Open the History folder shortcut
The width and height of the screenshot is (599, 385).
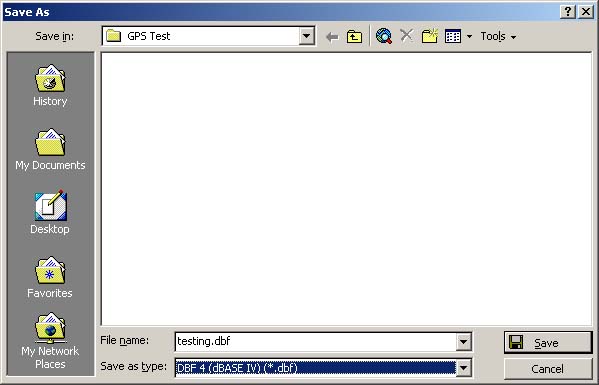point(50,85)
